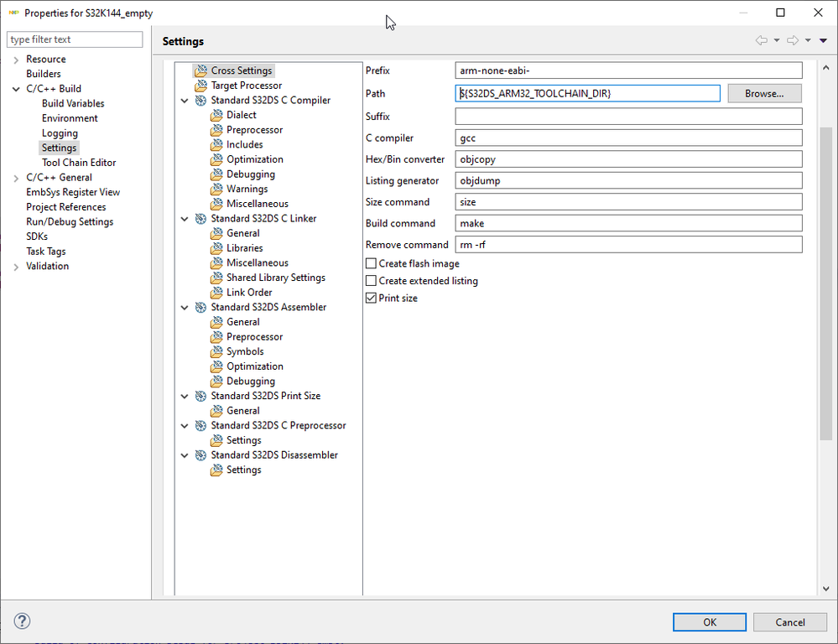Viewport: 838px width, 644px height.
Task: Click the Remove command field
Action: (x=628, y=245)
